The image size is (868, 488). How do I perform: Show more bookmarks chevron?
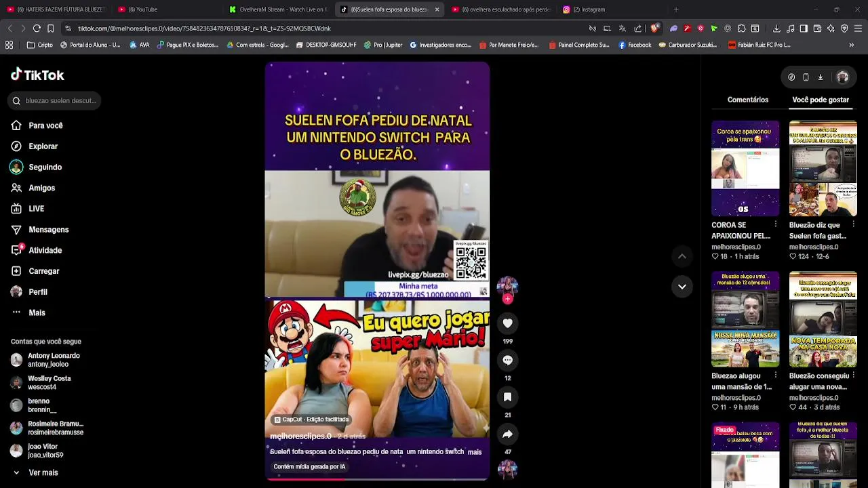pos(852,45)
